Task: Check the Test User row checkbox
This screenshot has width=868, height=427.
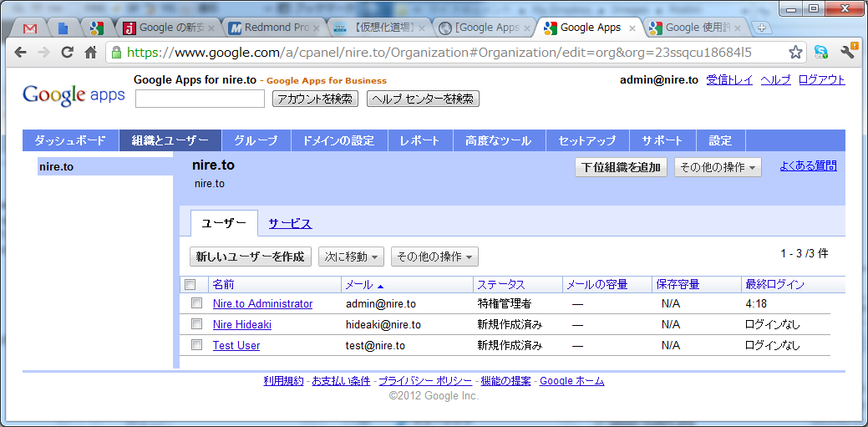Action: tap(196, 344)
